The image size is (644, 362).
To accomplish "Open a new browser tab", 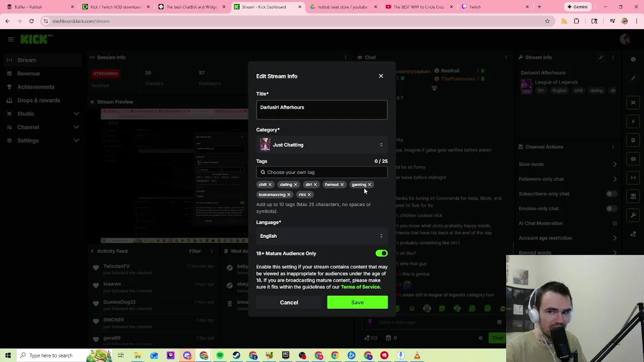I will [539, 7].
